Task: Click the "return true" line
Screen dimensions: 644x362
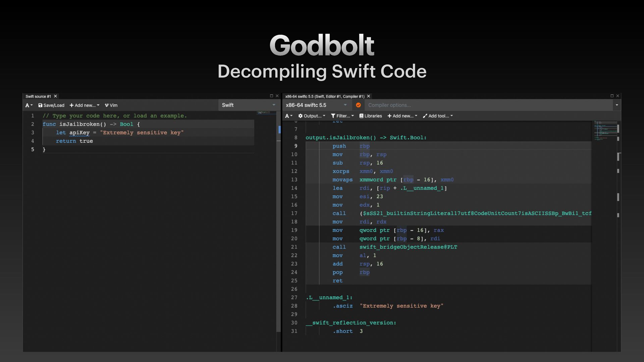Action: point(74,141)
